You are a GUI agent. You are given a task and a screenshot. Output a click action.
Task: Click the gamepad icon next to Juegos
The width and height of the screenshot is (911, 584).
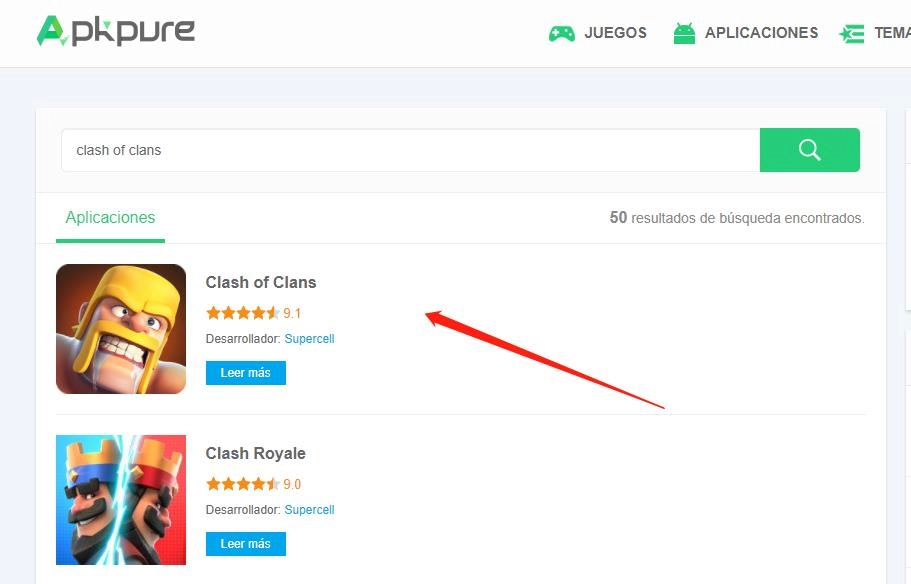[561, 33]
